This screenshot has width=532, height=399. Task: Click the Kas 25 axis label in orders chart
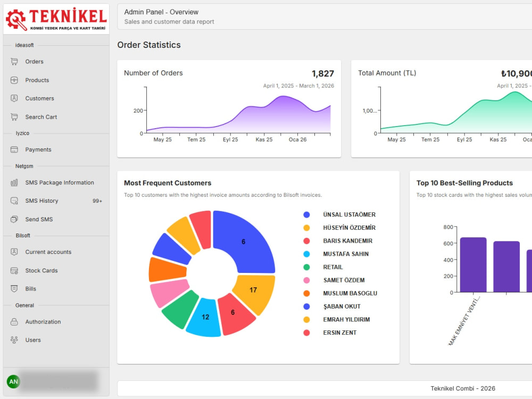pyautogui.click(x=264, y=139)
